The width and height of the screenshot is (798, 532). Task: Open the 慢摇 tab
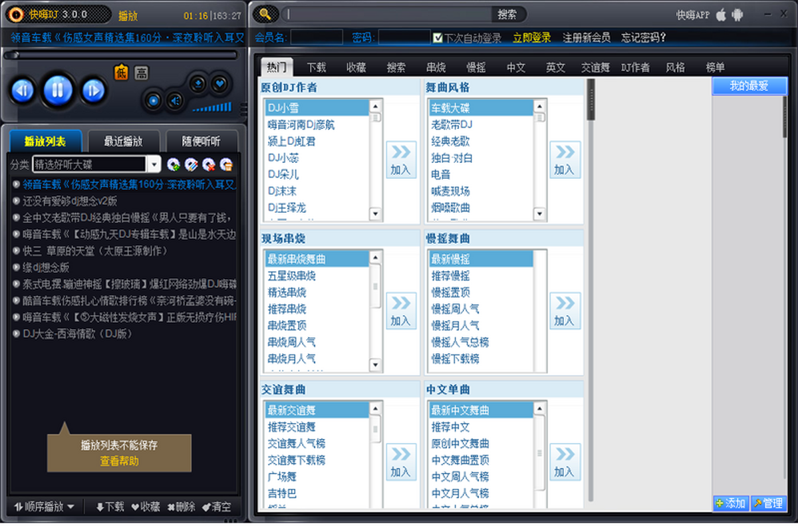[x=476, y=67]
